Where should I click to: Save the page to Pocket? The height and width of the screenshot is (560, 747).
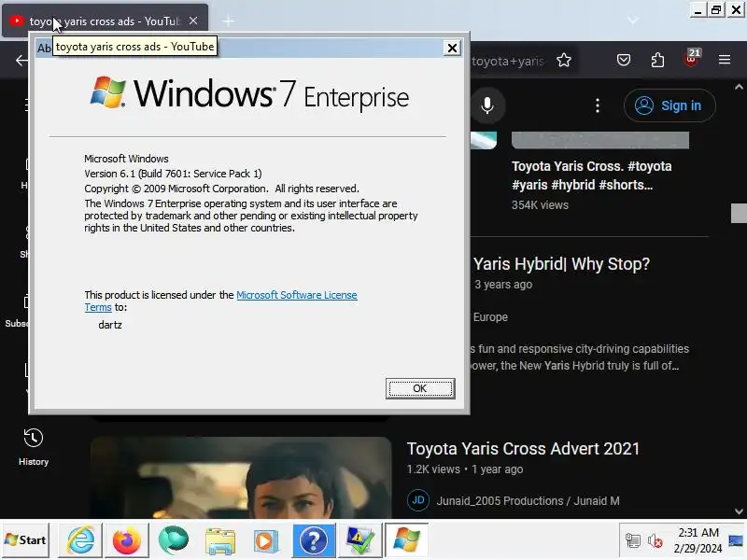(624, 60)
